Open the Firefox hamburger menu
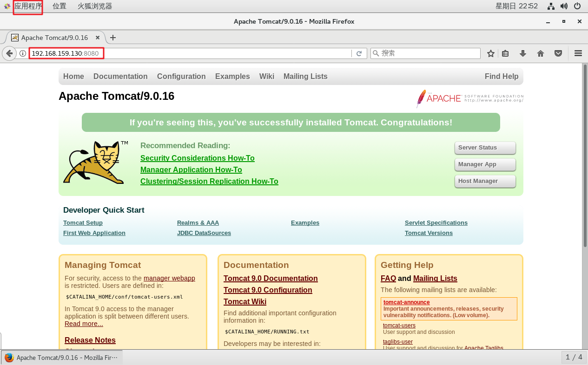This screenshot has width=588, height=365. click(578, 53)
